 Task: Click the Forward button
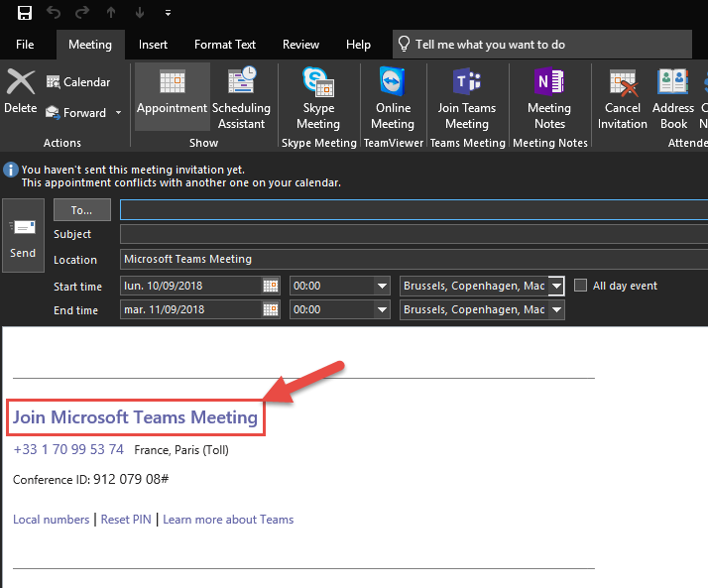pos(76,112)
